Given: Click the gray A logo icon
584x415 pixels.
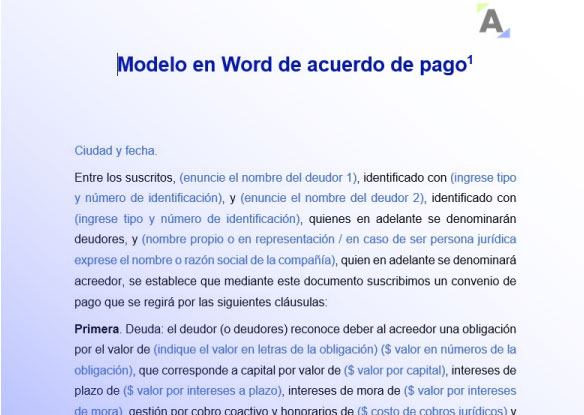Looking at the screenshot, I should pos(493,21).
